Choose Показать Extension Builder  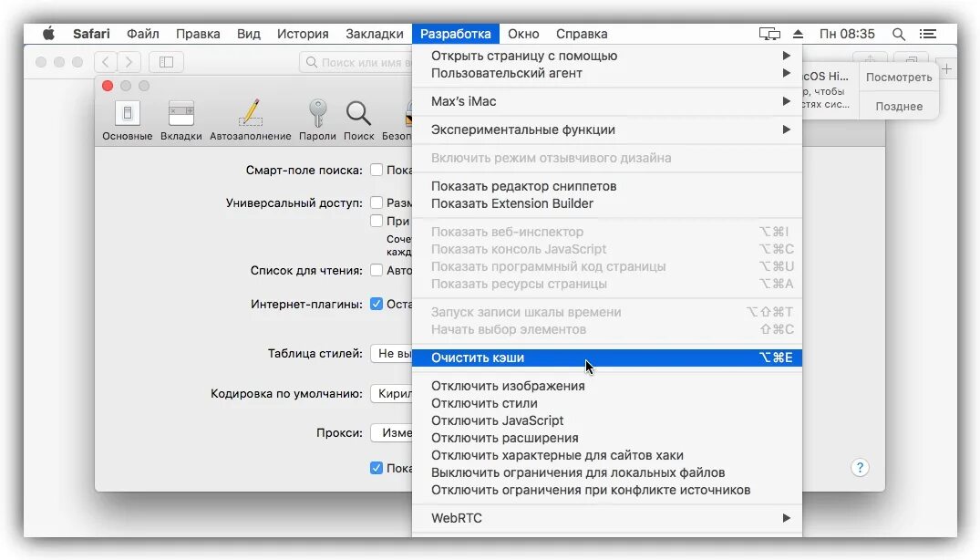607,203
